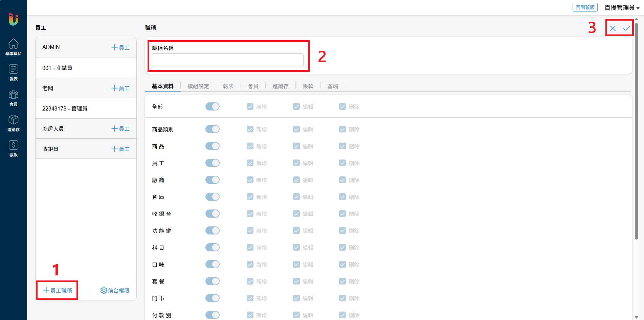Add employee under 廚房人員 group
644x320 pixels.
(120, 129)
